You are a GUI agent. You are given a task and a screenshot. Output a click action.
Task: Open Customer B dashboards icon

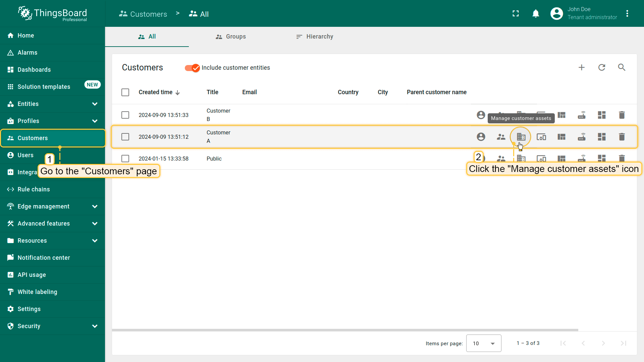click(x=601, y=115)
